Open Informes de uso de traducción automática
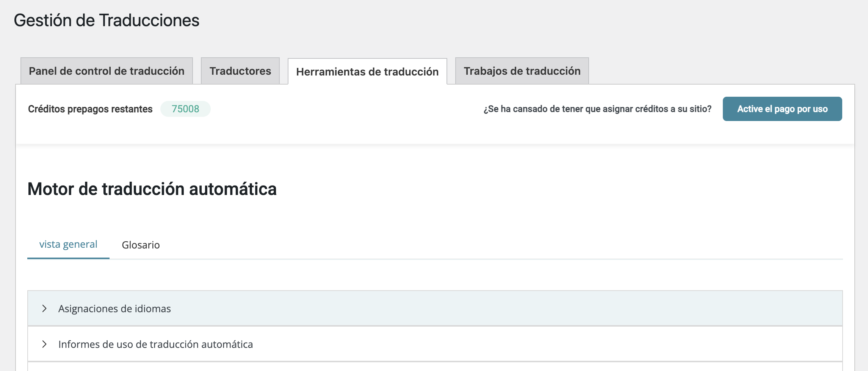The height and width of the screenshot is (371, 868). click(x=155, y=344)
